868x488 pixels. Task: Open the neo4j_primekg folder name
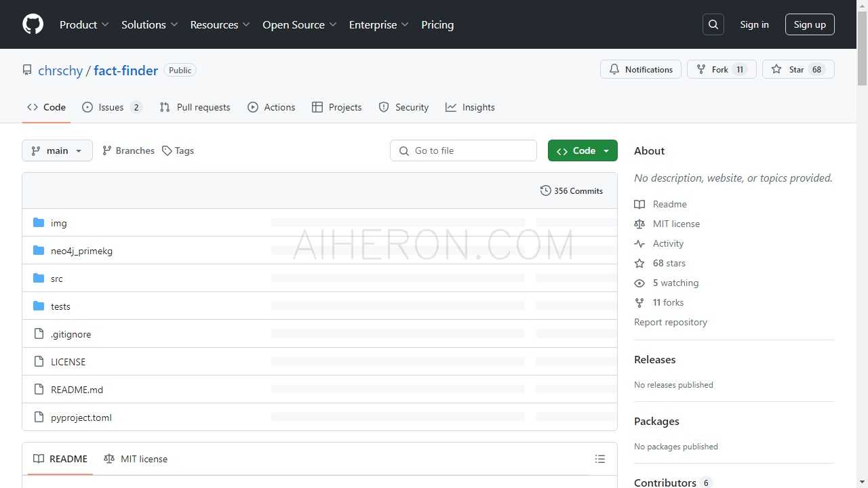(81, 251)
